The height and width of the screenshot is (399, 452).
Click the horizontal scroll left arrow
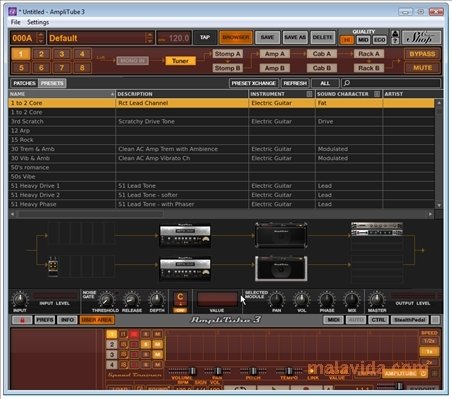click(x=13, y=214)
